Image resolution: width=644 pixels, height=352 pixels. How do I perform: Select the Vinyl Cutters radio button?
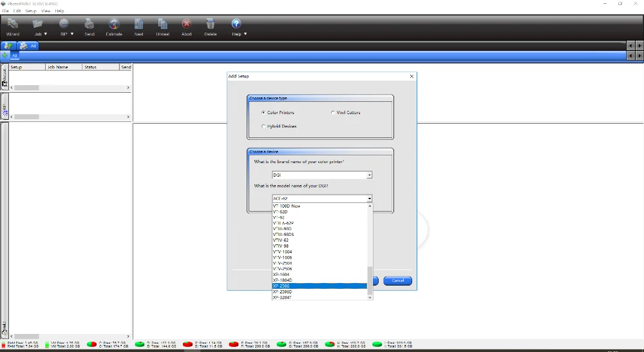point(333,112)
